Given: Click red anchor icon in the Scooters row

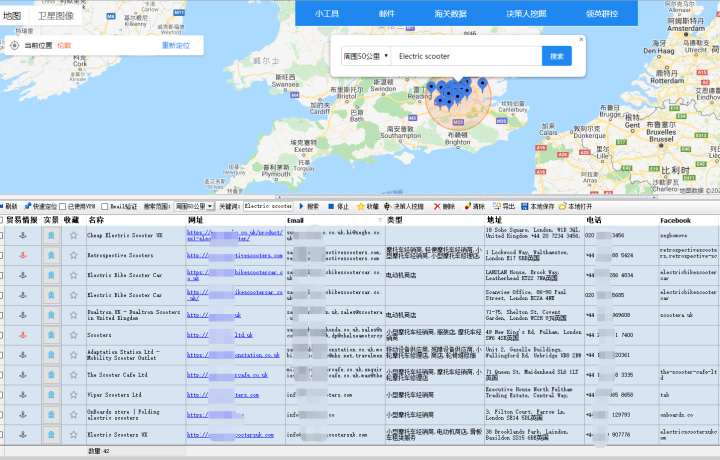Looking at the screenshot, I should point(22,335).
